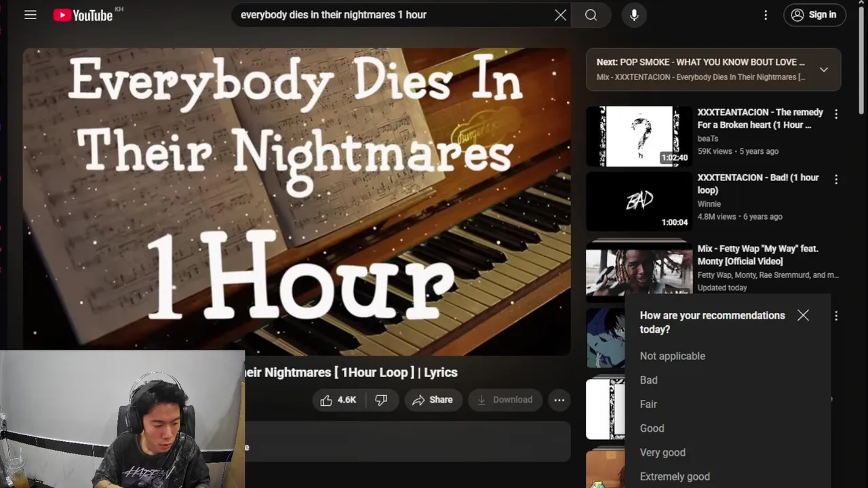
Task: Open the hamburger guide menu
Action: (31, 14)
